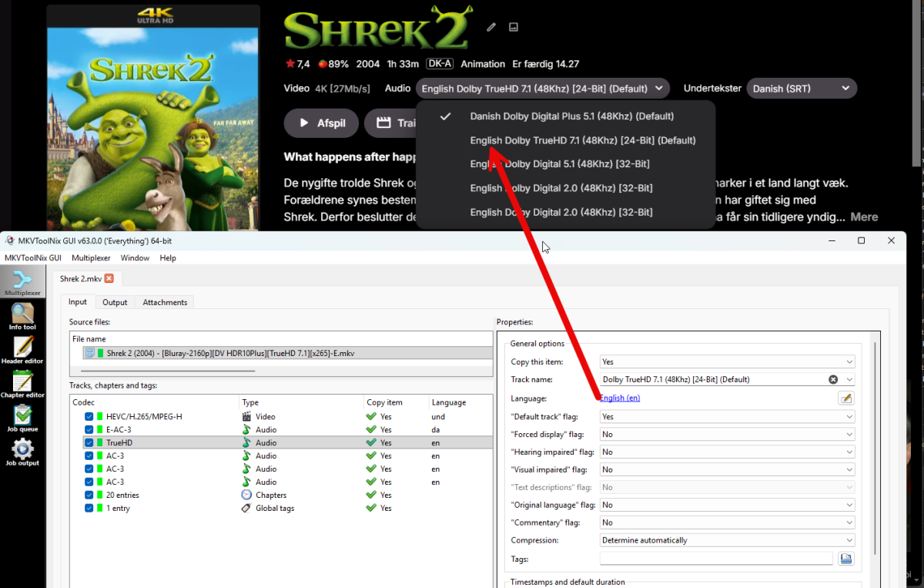Image resolution: width=924 pixels, height=588 pixels.
Task: Uncheck the second AC-3 track checkbox
Action: click(89, 469)
